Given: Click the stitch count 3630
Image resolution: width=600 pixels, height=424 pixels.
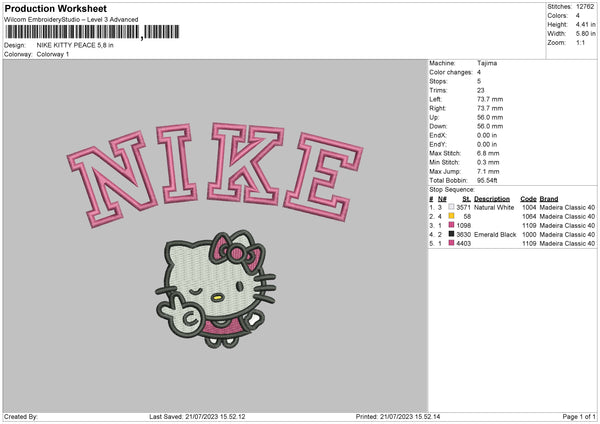Looking at the screenshot, I should pyautogui.click(x=463, y=235).
